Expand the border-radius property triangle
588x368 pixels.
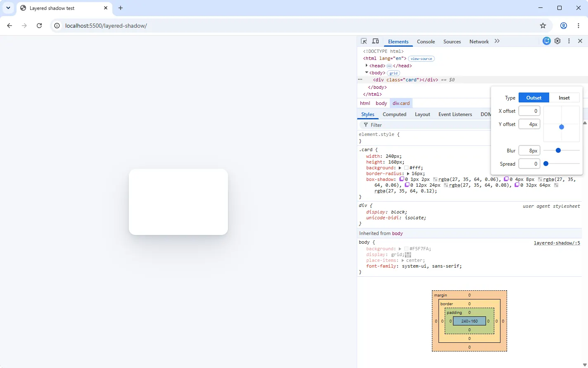pyautogui.click(x=408, y=174)
